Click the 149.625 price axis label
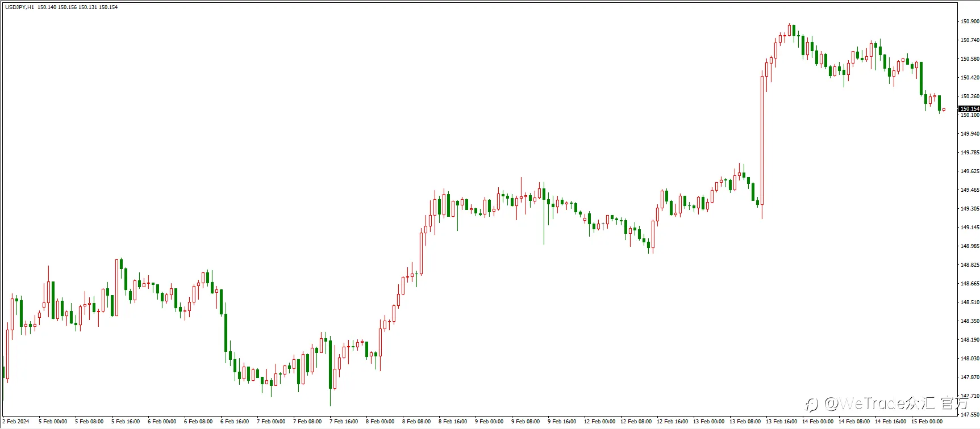Screen dimensions: 980x429 [970, 171]
